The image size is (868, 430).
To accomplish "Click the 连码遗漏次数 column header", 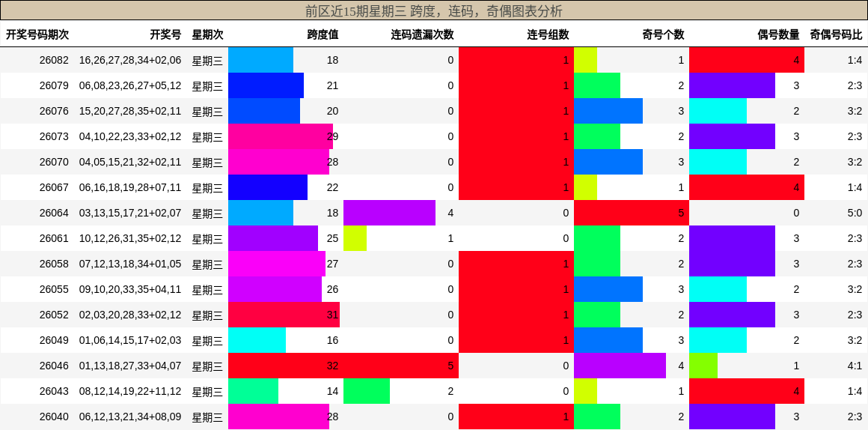I will pos(422,34).
